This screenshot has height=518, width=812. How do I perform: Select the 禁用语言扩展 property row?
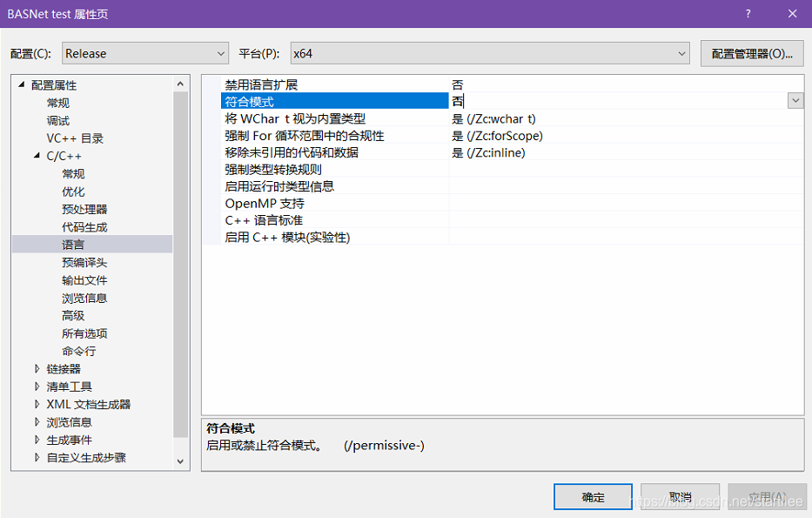261,84
